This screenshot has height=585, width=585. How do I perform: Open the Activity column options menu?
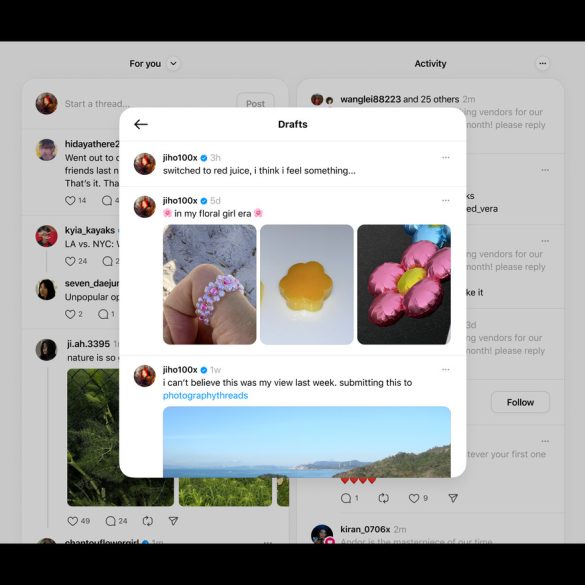[x=542, y=63]
